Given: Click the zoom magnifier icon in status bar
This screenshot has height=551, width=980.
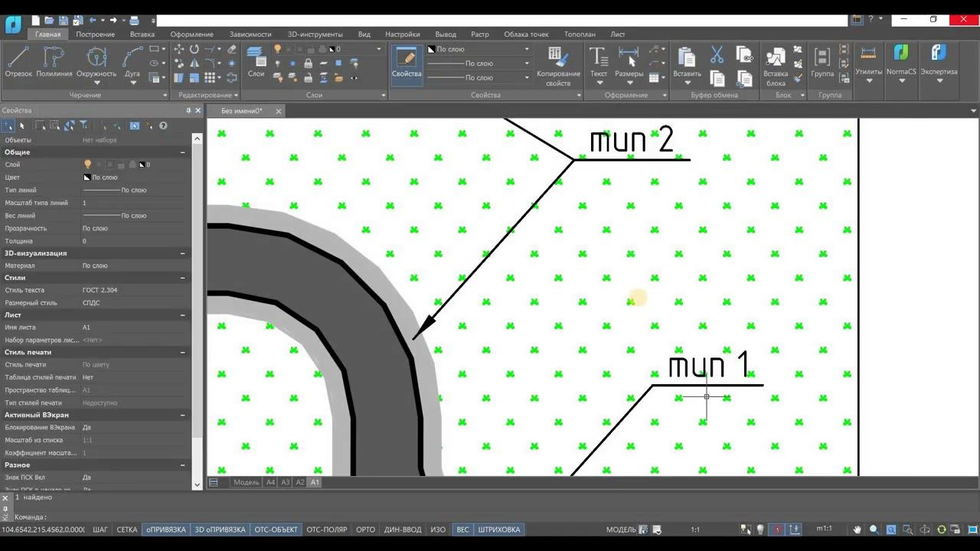Looking at the screenshot, I should point(874,530).
